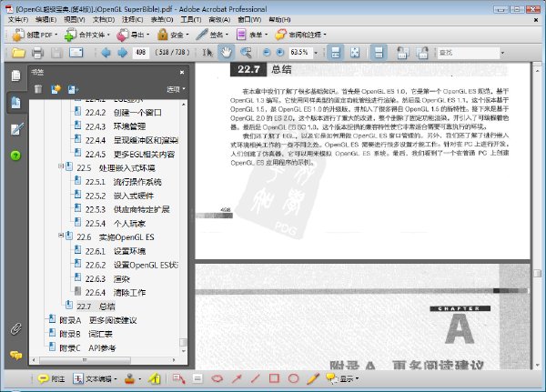Click the second page-view icon beside search
This screenshot has width=546, height=392.
[x=422, y=53]
